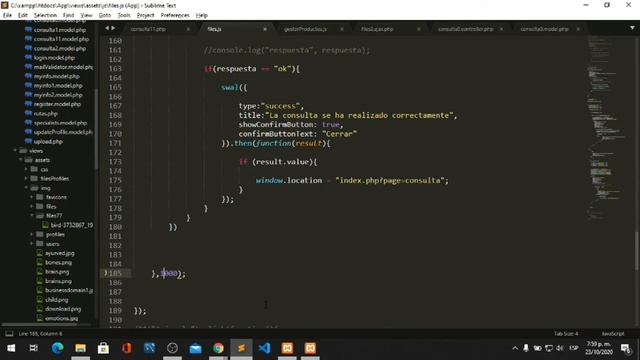
Task: Open brain.png in the sidebar
Action: [57, 272]
